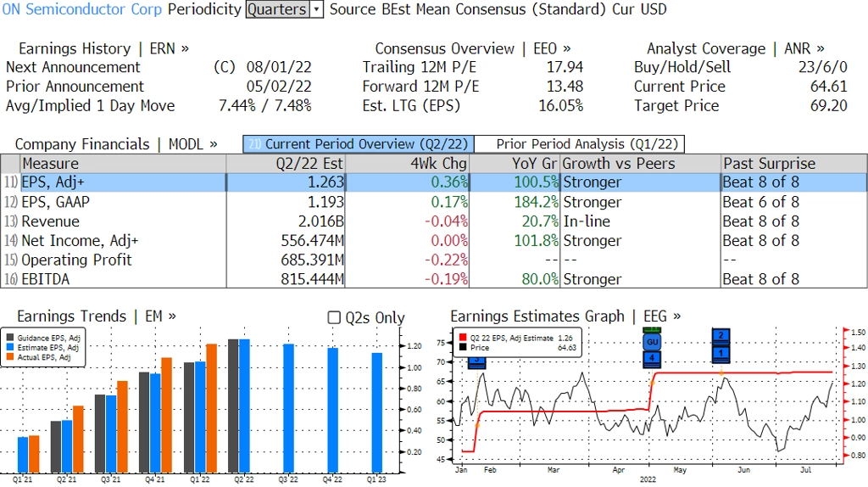Click the 4Wk Chg column header
Viewport: 868px width, 487px height.
pyautogui.click(x=407, y=164)
